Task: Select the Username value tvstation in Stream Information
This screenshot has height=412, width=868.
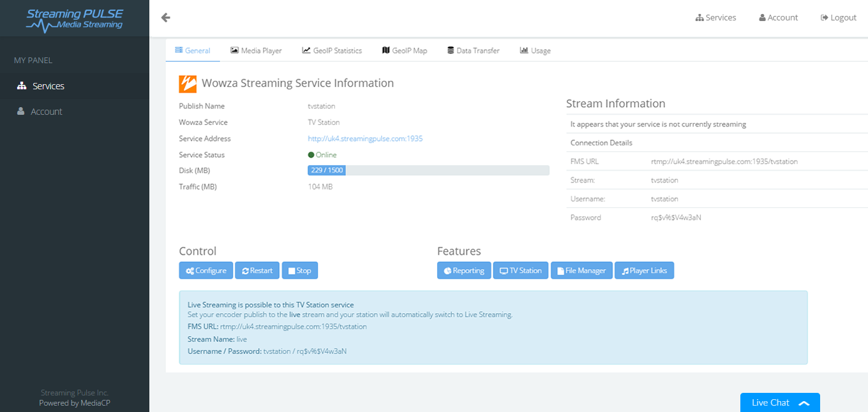Action: pyautogui.click(x=664, y=199)
